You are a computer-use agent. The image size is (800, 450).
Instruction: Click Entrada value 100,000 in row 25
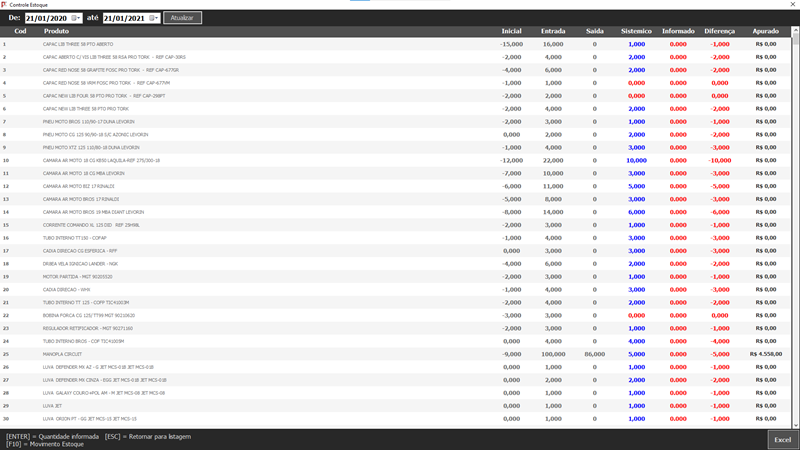pos(553,354)
